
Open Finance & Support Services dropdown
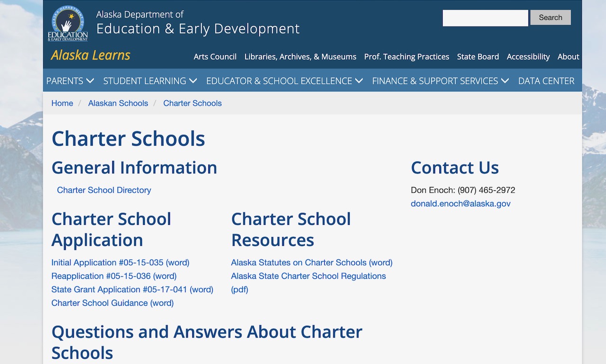440,81
